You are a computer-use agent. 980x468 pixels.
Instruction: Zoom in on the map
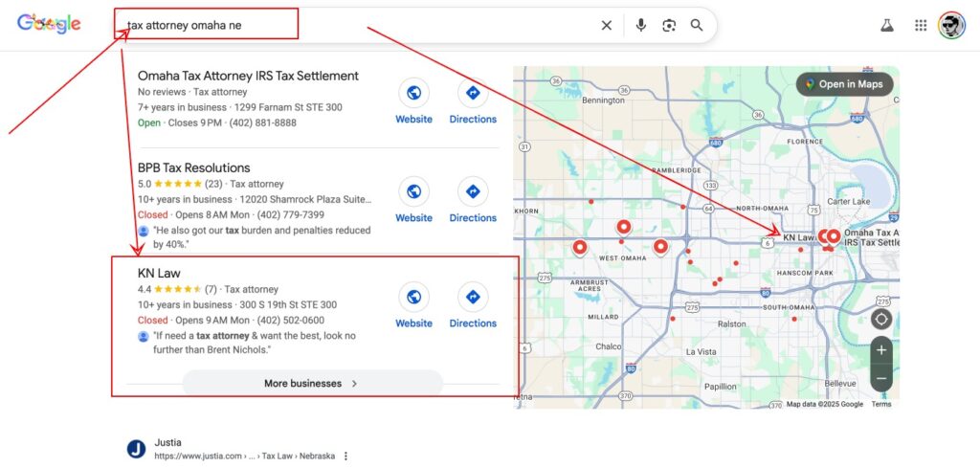[x=881, y=350]
